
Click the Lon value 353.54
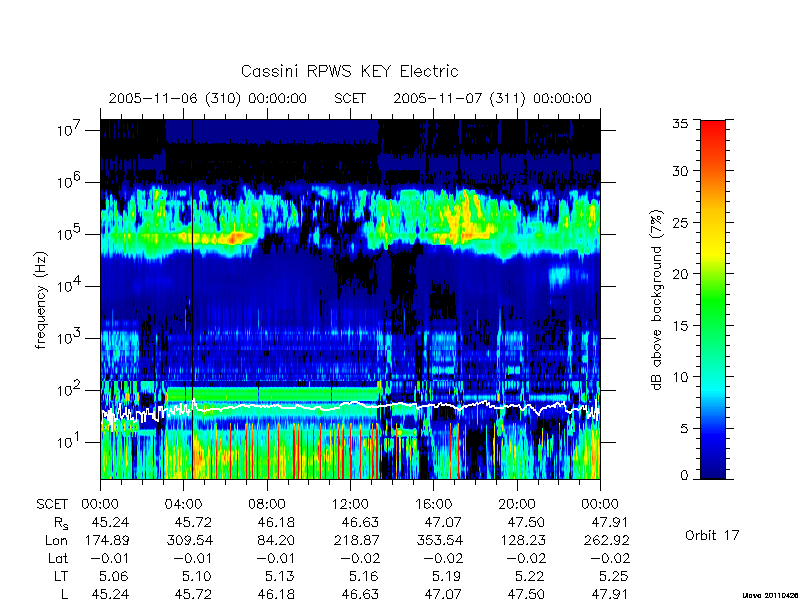point(442,540)
